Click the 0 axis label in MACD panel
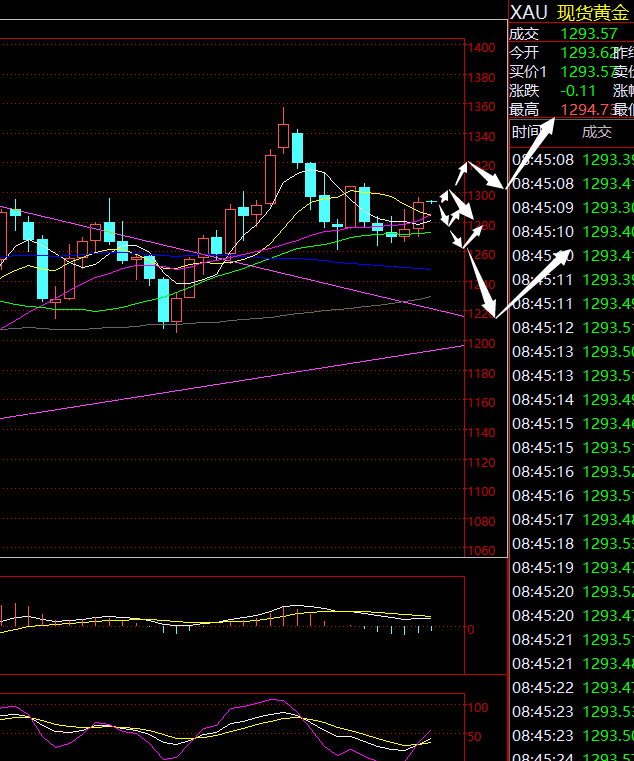Image resolution: width=634 pixels, height=761 pixels. coord(470,629)
